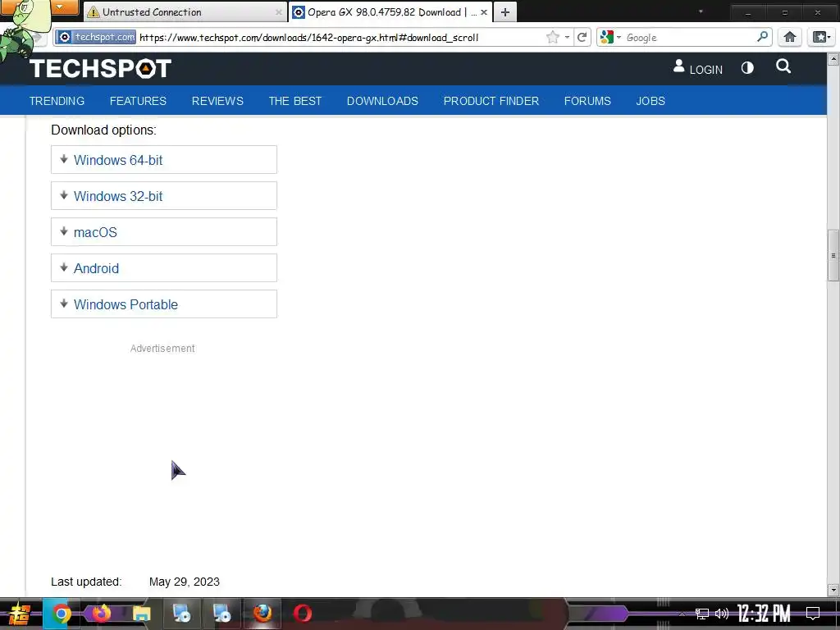
Task: Switch to active Firefox globe taskbar icon
Action: [x=262, y=614]
